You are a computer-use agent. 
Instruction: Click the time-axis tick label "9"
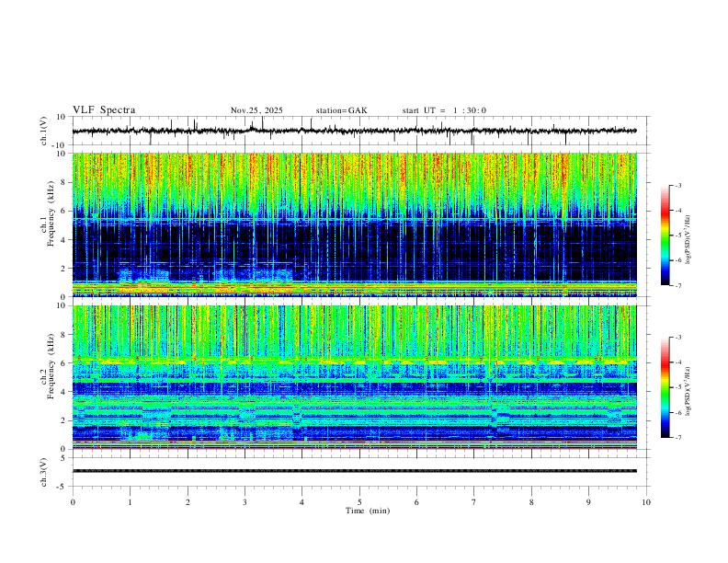coord(588,502)
